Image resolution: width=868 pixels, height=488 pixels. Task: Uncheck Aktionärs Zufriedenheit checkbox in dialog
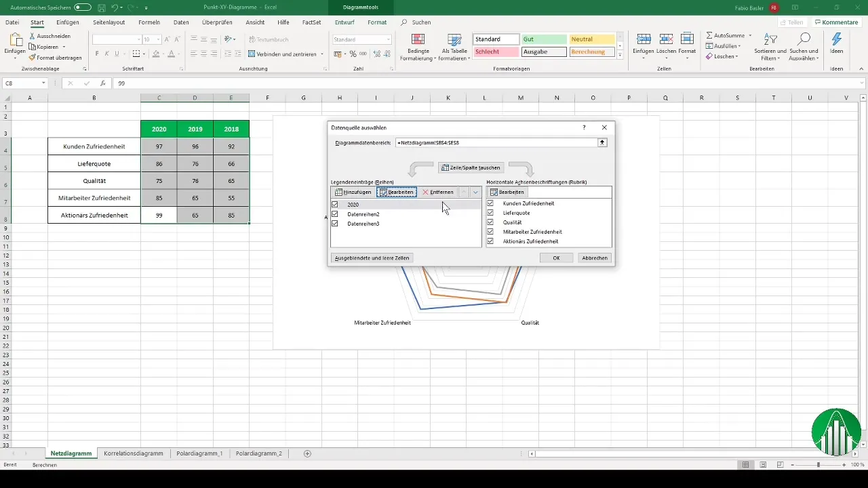(490, 241)
